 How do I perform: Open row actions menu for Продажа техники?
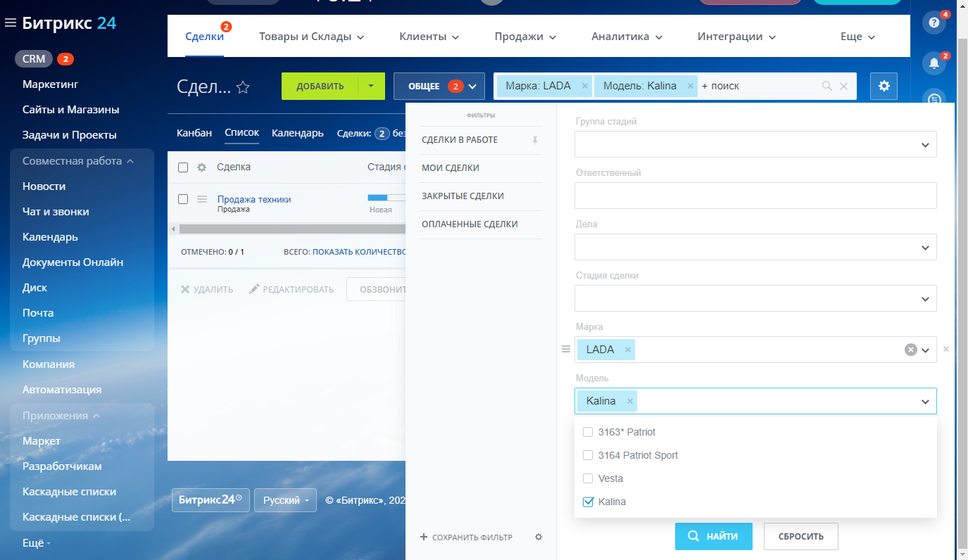[x=201, y=199]
